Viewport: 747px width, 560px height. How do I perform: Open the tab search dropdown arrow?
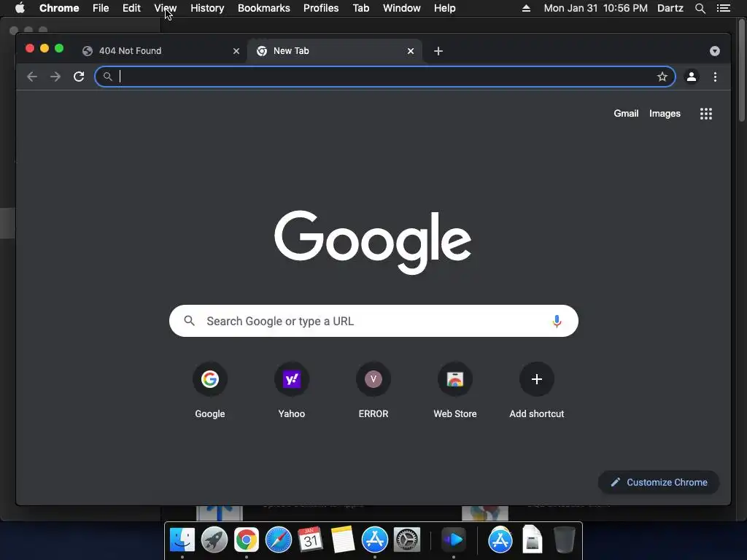coord(715,51)
